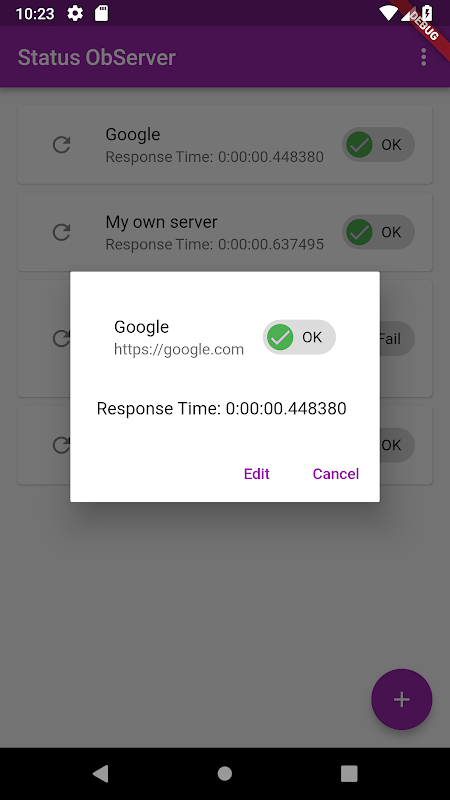Tap the plus button to add a server

402,699
